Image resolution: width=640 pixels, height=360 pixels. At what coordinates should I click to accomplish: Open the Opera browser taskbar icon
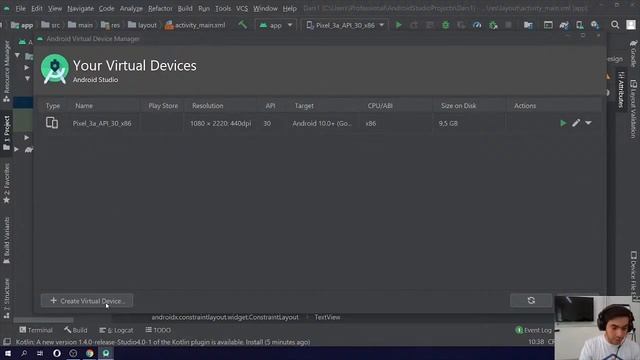(x=57, y=353)
